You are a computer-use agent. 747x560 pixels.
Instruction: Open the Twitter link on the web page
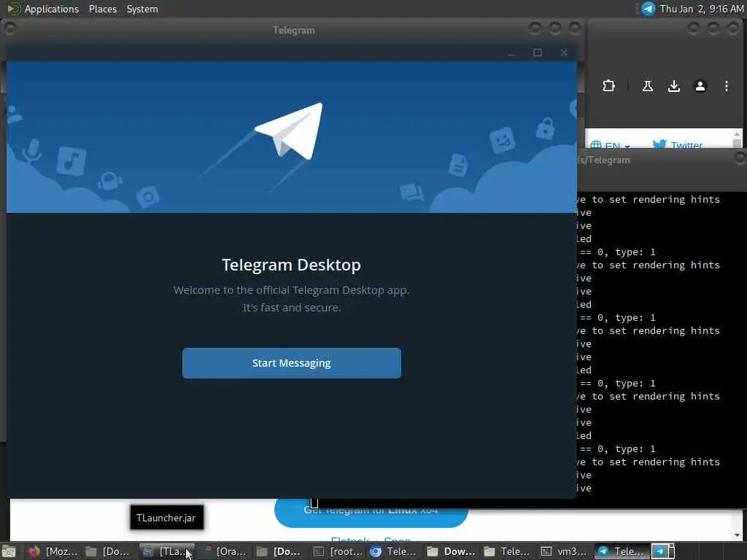(678, 145)
